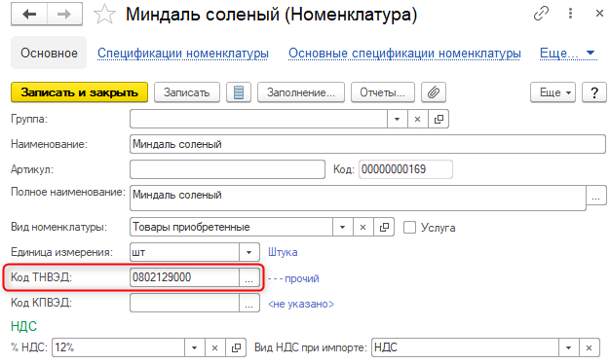Image resolution: width=610 pixels, height=364 pixels.
Task: Open the Код ТНВЭД selection ellipsis button
Action: 249,277
